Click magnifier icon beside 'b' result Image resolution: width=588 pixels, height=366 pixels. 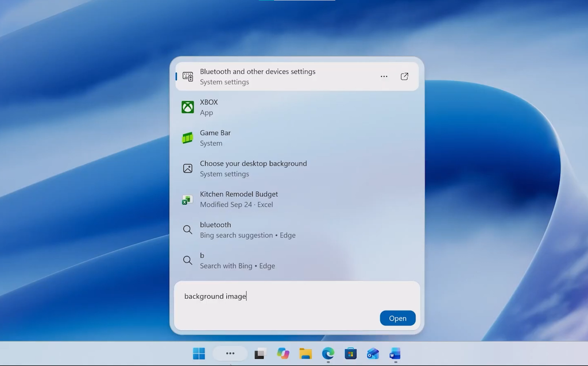[188, 260]
